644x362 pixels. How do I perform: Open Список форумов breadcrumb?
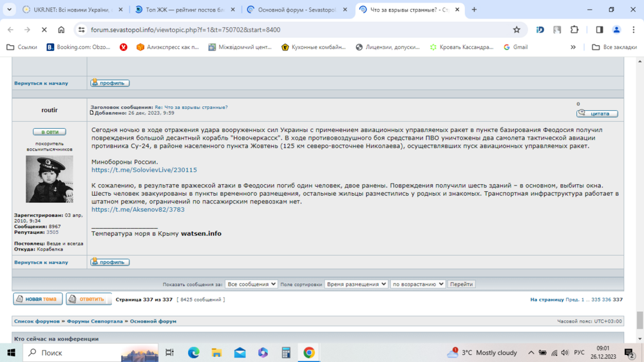[37, 321]
